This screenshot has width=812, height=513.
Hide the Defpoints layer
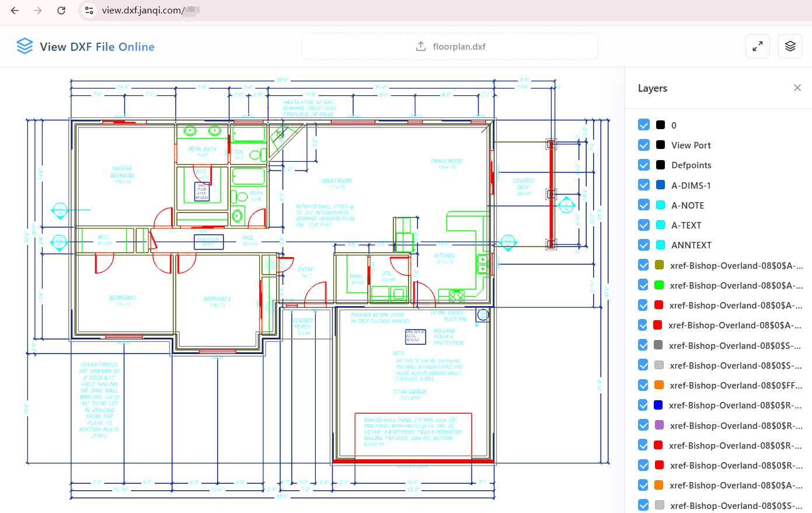click(644, 165)
